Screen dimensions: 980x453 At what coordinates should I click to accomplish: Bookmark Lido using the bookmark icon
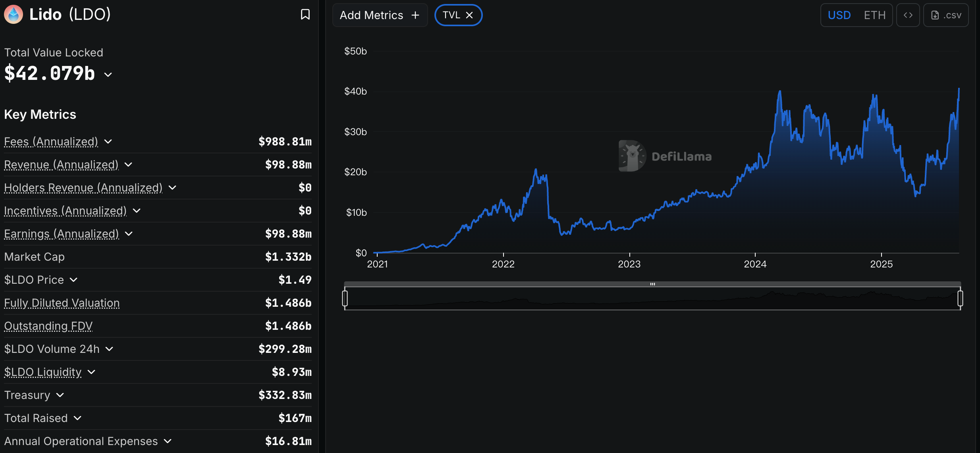[305, 15]
